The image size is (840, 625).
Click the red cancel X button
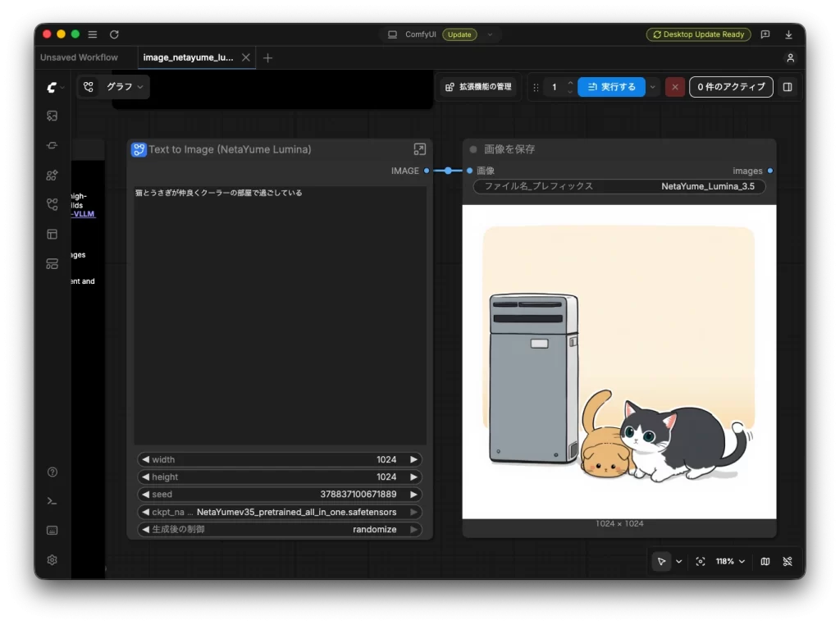(675, 87)
